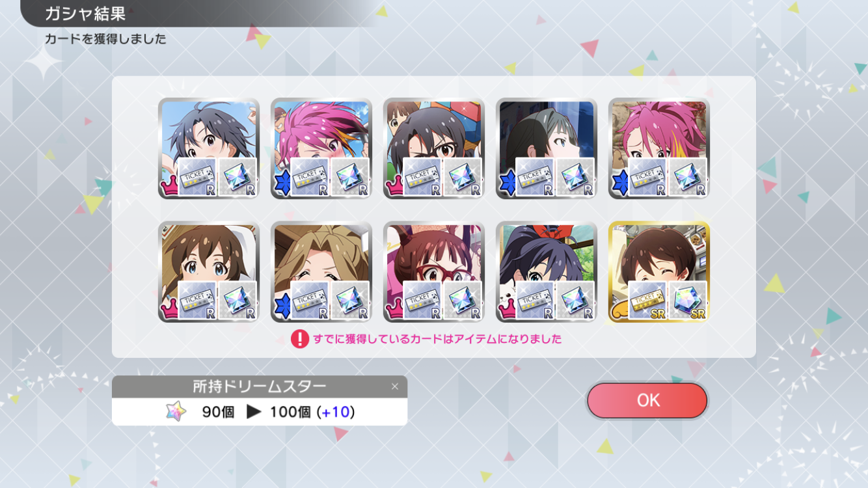Image resolution: width=868 pixels, height=488 pixels.
Task: Tap the blue star type icon on the second card
Action: pos(281,185)
